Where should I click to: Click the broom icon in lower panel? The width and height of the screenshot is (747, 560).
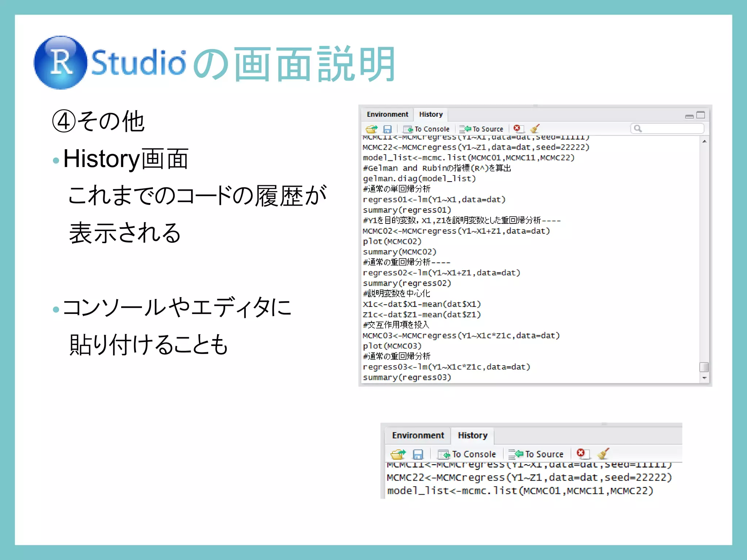click(603, 454)
